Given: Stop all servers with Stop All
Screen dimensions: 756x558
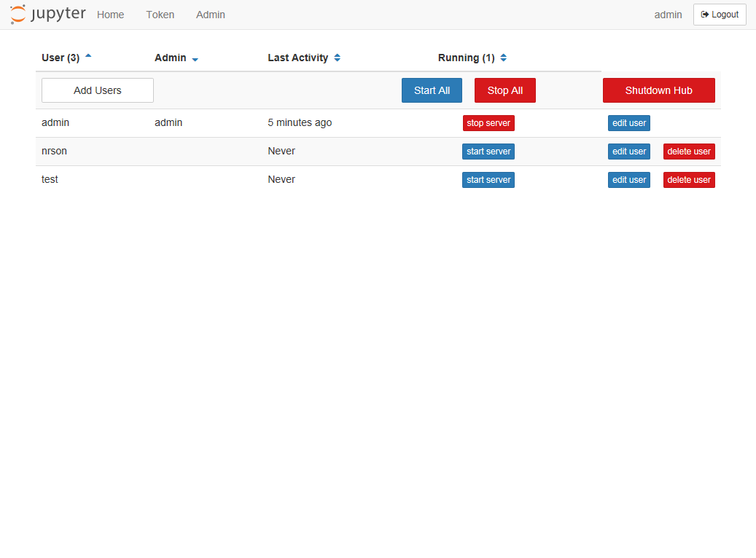Looking at the screenshot, I should coord(504,90).
